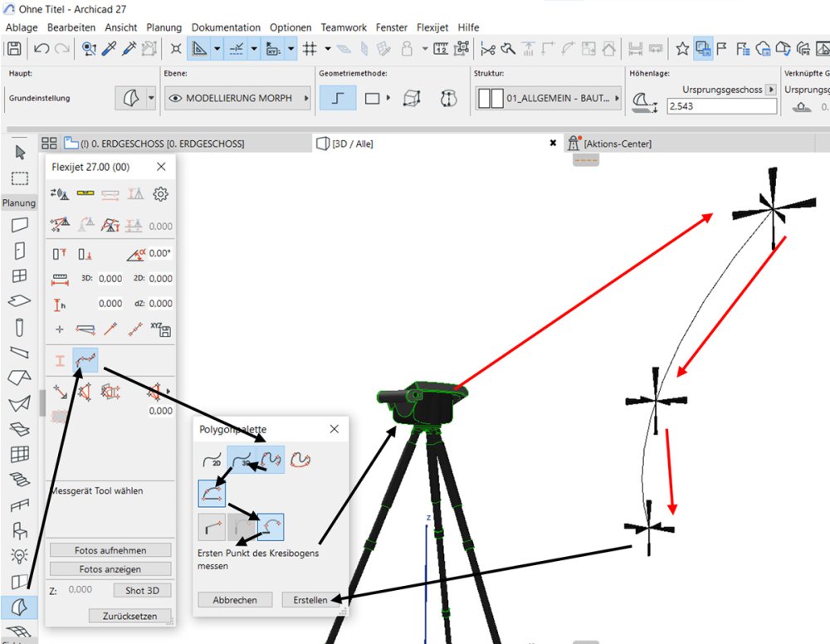Expand the rectangle geometry method flyout arrow
The width and height of the screenshot is (830, 644).
pos(388,98)
